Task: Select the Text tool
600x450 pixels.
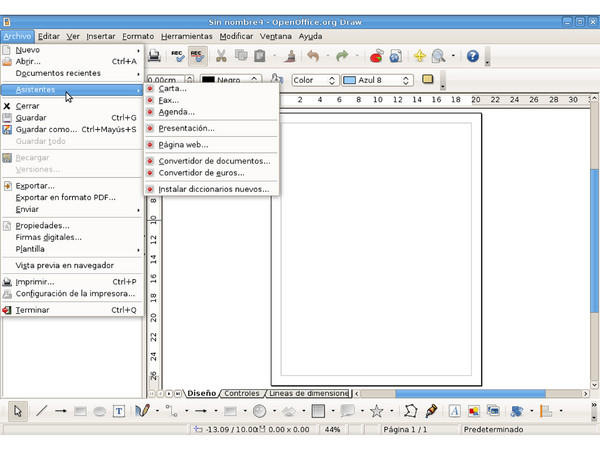Action: point(119,411)
